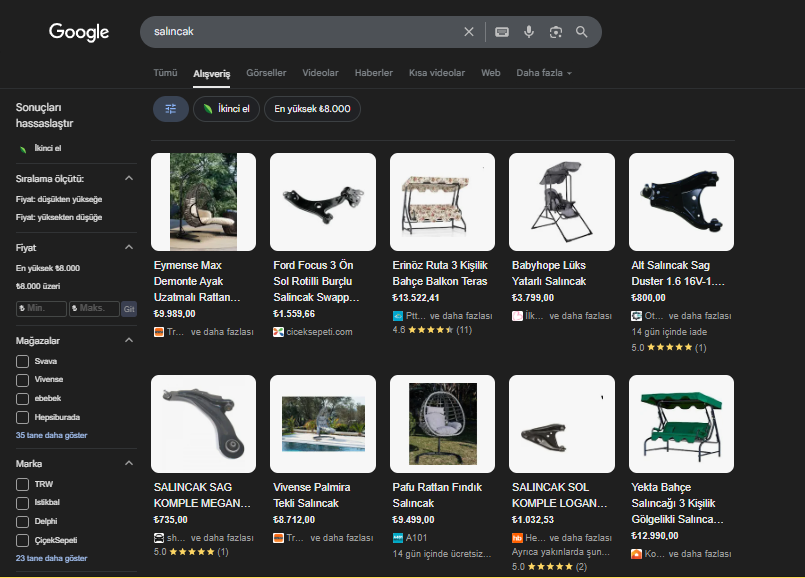805x578 pixels.
Task: Sort by Fiyat: yüksekten düşüğe
Action: 59,217
